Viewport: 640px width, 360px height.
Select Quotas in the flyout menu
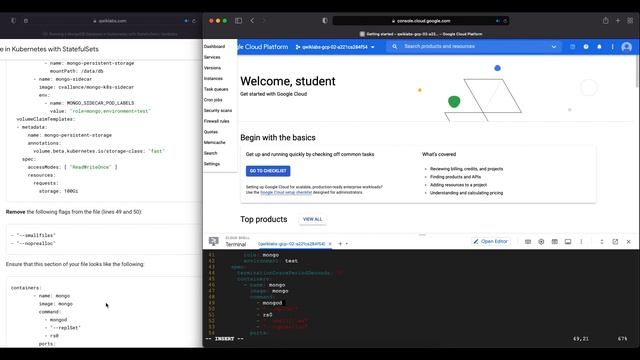211,132
